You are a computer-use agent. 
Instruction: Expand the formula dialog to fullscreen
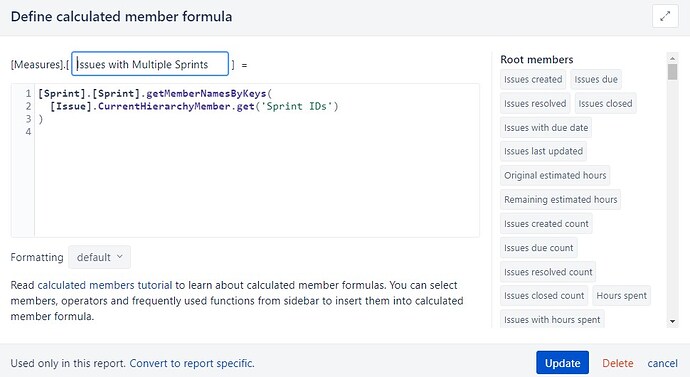click(x=665, y=16)
